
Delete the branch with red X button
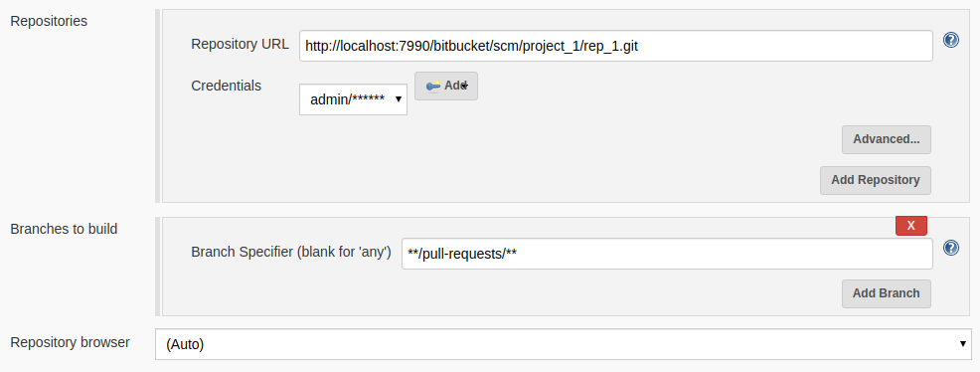pyautogui.click(x=910, y=226)
